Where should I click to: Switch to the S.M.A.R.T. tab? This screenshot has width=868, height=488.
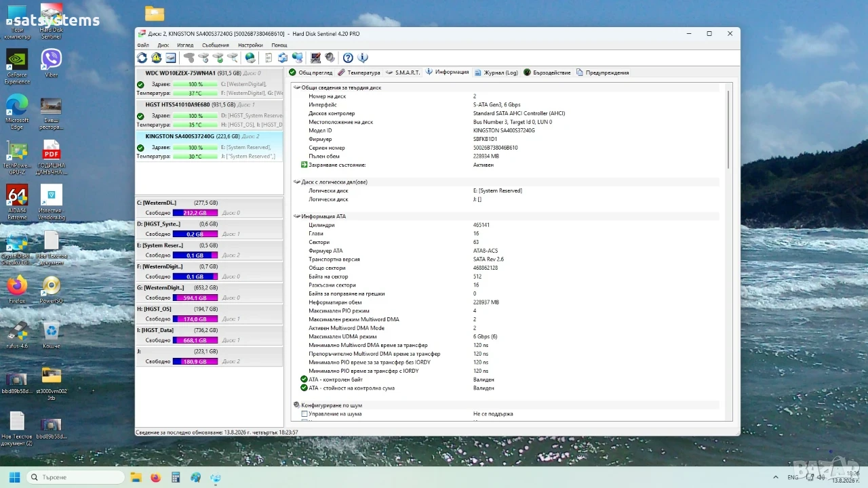(403, 73)
